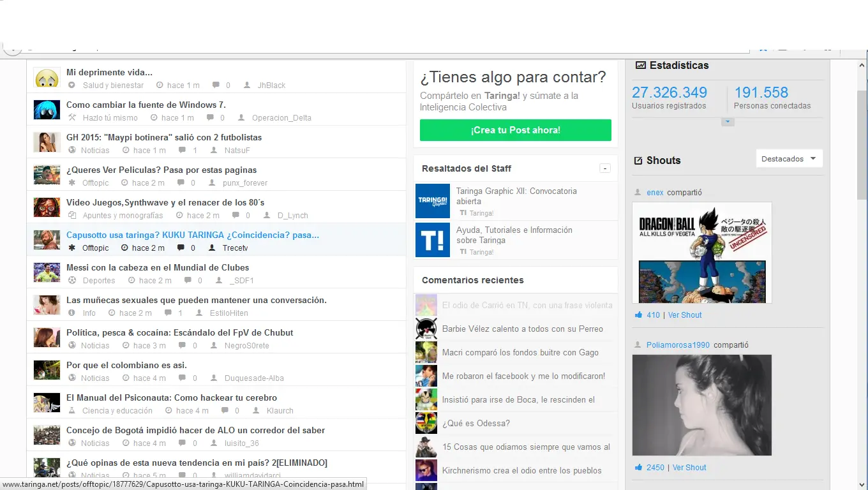Click the clock icon on the 'Video Juegos, Synthwave' row
The height and width of the screenshot is (490, 868).
click(179, 215)
